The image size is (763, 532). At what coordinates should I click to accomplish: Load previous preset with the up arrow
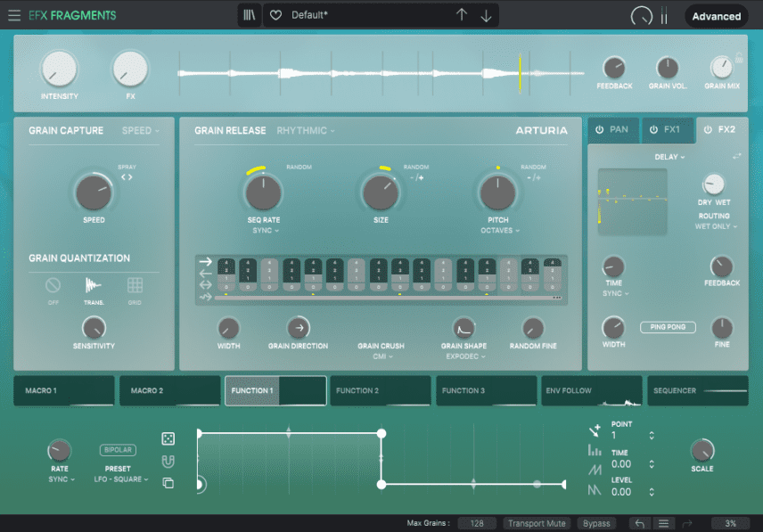click(x=462, y=15)
